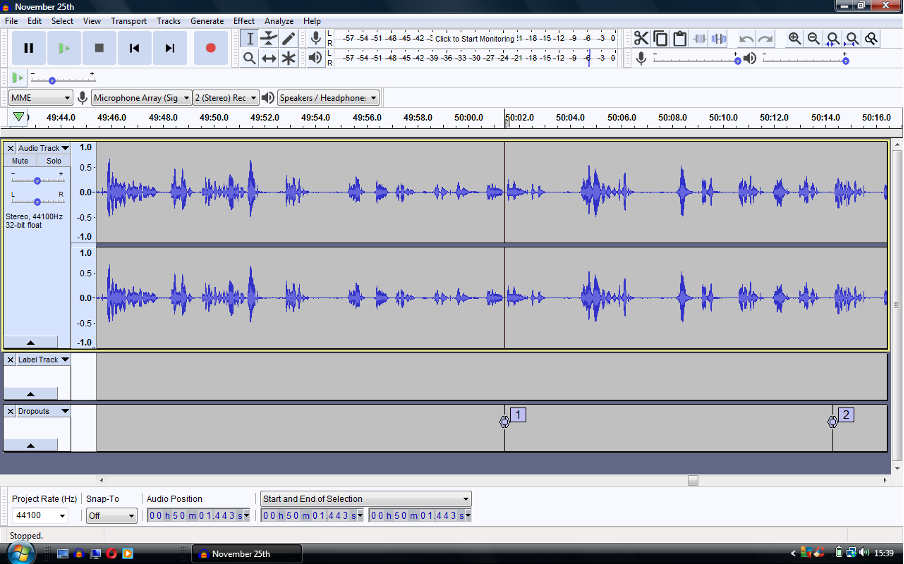Image resolution: width=904 pixels, height=564 pixels.
Task: Close the Audio Track with X
Action: pyautogui.click(x=10, y=148)
